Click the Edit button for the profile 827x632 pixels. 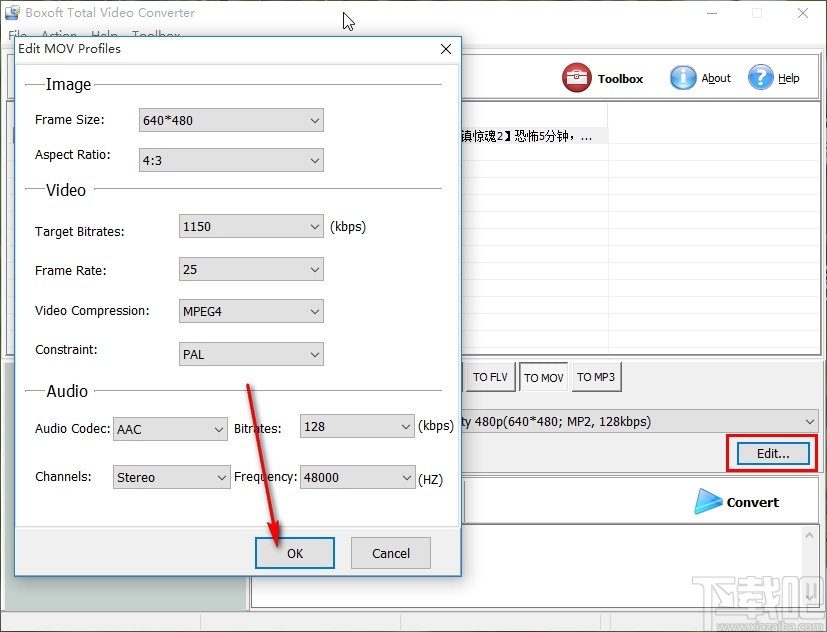coord(770,453)
